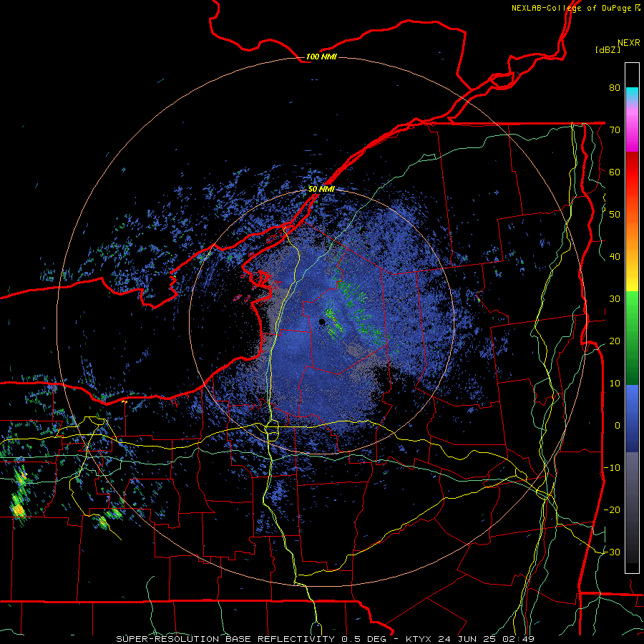Click the dBZ units label above color scale
This screenshot has width=644, height=644.
608,49
